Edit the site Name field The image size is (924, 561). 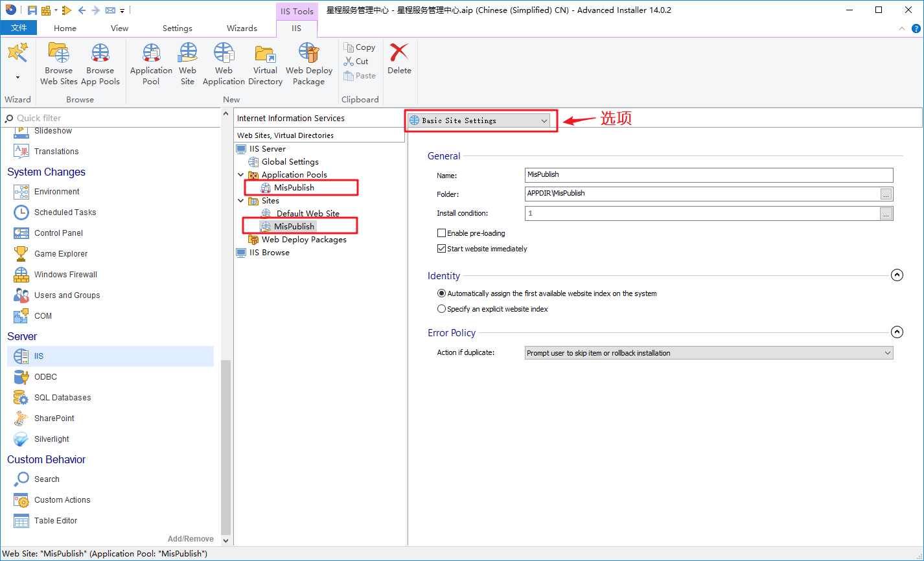click(709, 175)
